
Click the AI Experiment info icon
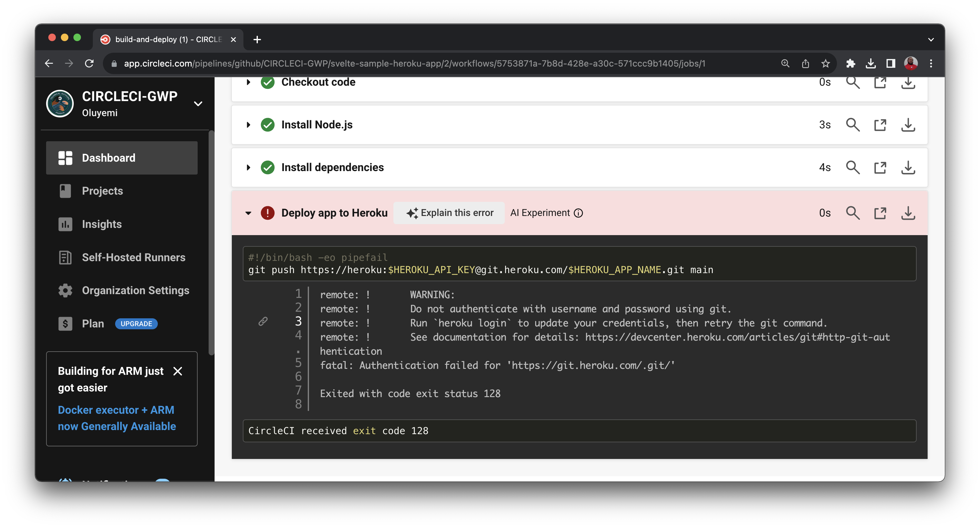(578, 213)
